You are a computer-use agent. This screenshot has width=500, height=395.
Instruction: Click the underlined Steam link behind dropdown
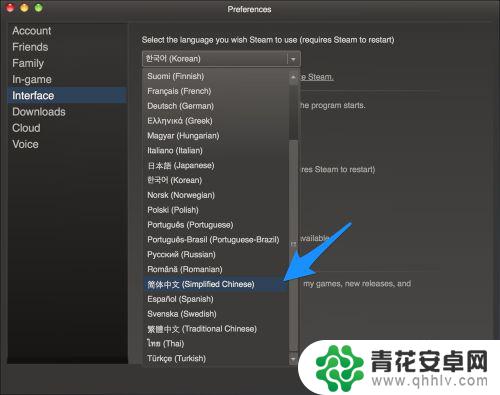[x=317, y=77]
